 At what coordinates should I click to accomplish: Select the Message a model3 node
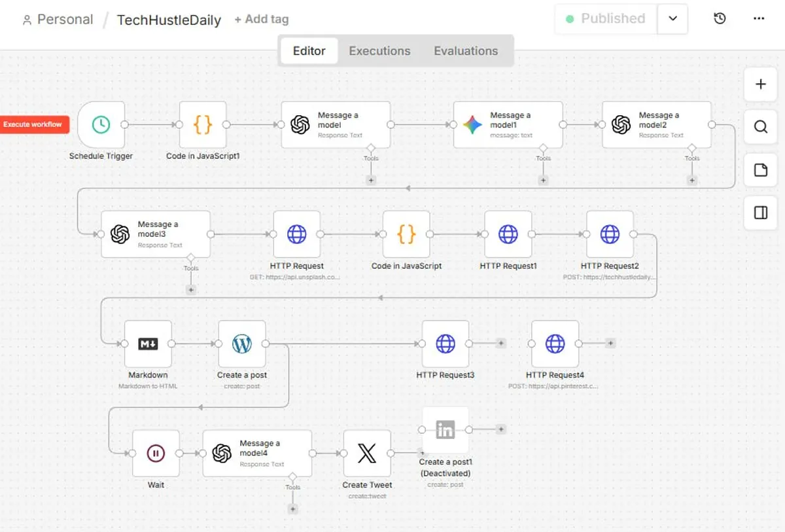click(x=156, y=234)
